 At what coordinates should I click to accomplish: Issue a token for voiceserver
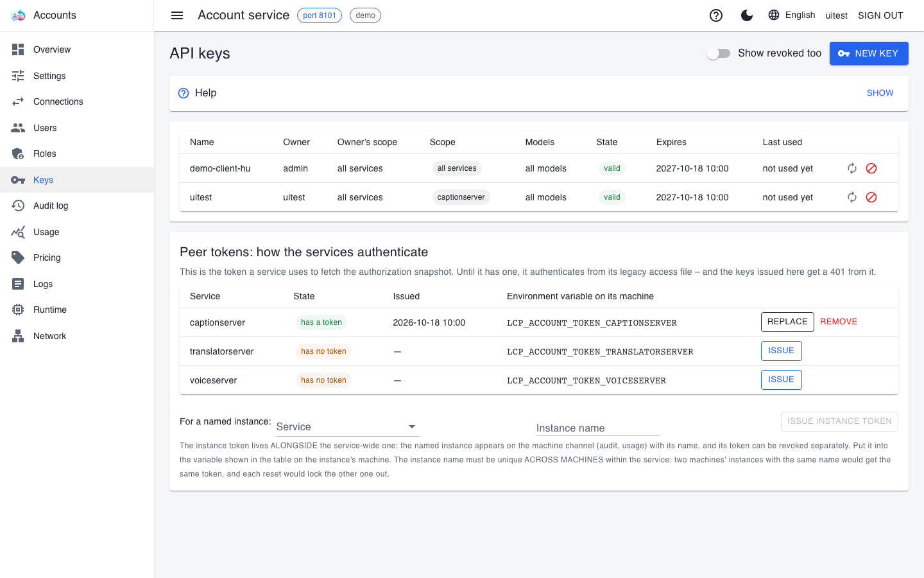[781, 380]
